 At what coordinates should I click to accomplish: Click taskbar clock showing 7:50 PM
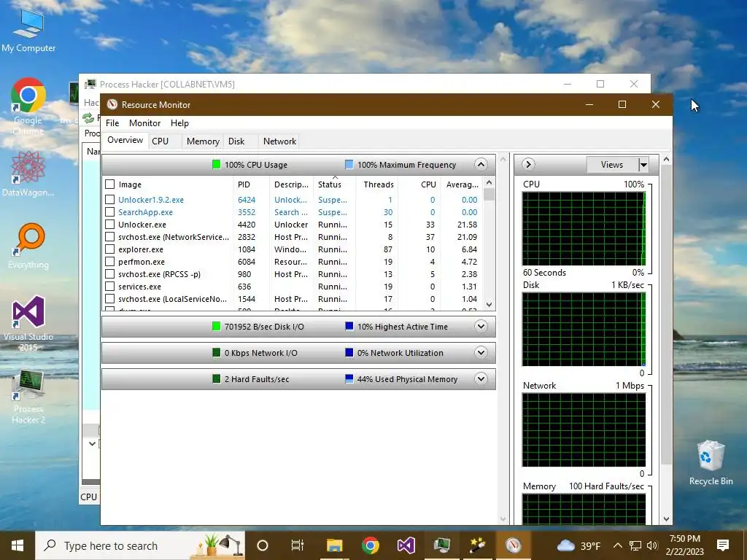pos(684,545)
